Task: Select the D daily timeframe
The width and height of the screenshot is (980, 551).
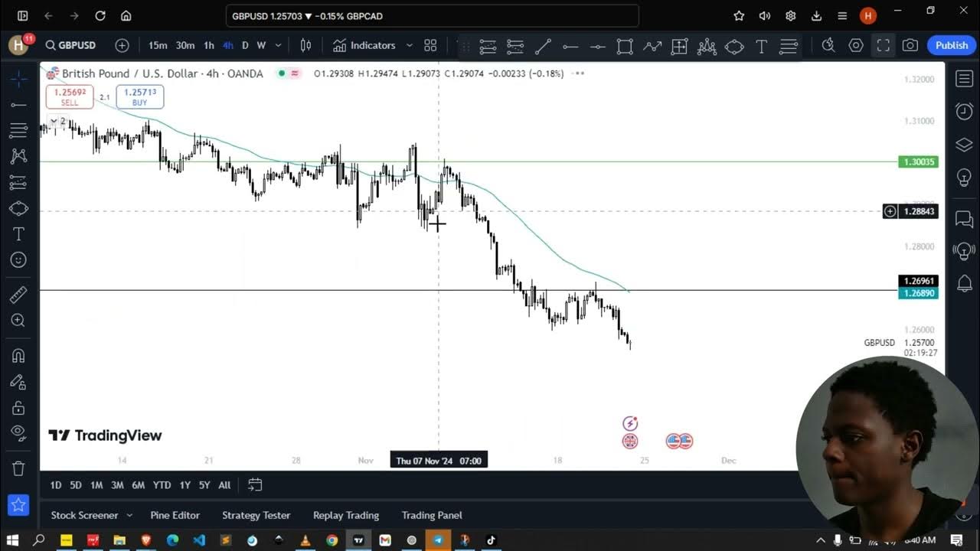Action: click(245, 45)
